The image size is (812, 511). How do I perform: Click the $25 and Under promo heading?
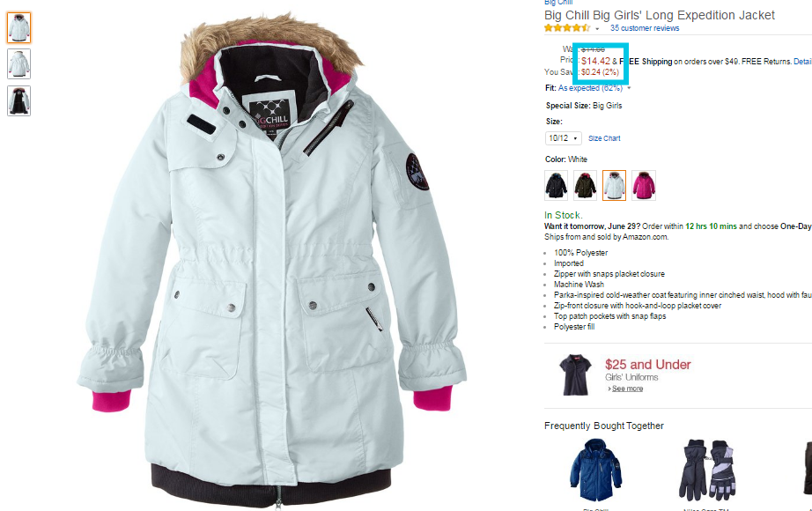point(648,365)
